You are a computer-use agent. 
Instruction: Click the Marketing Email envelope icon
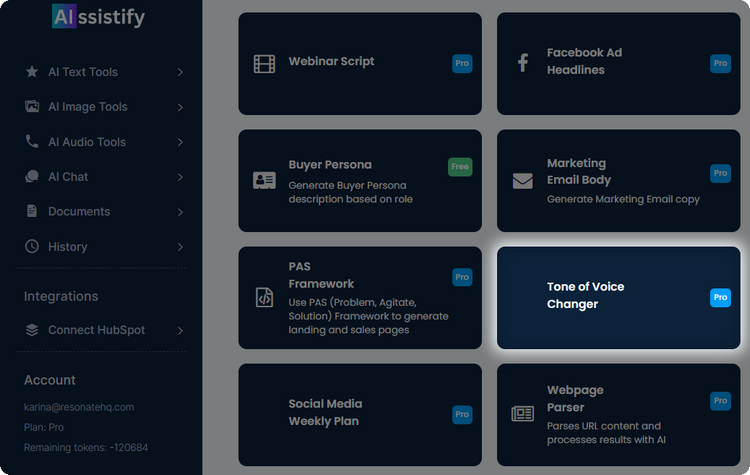point(522,181)
